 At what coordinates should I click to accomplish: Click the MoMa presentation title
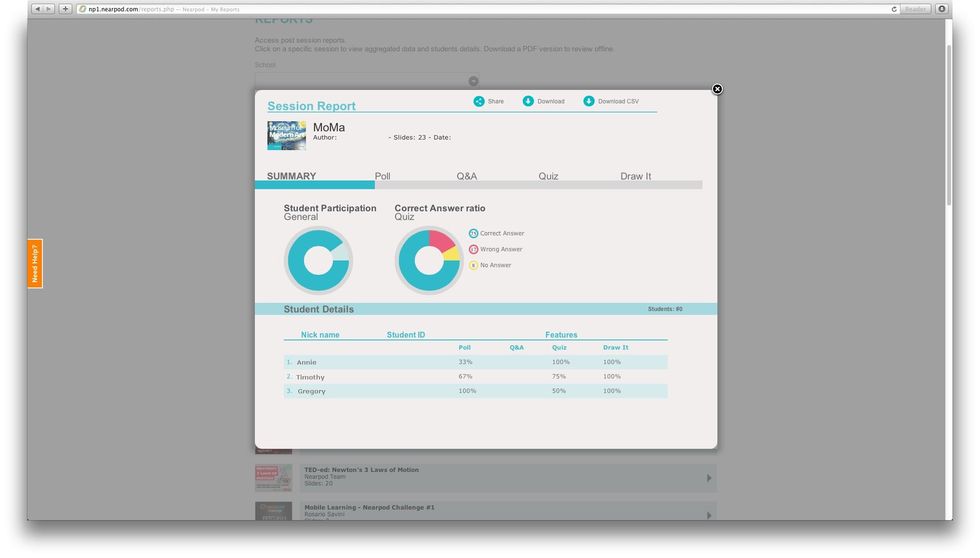[x=329, y=127]
